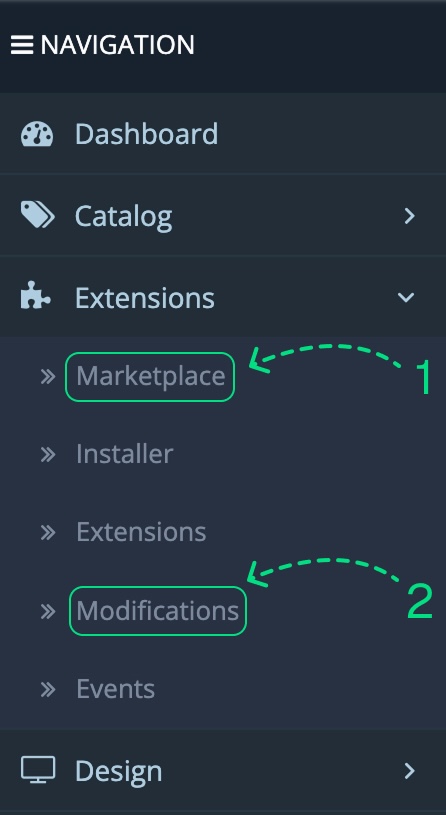This screenshot has width=446, height=815.
Task: Expand the Design menu arrow
Action: 410,771
